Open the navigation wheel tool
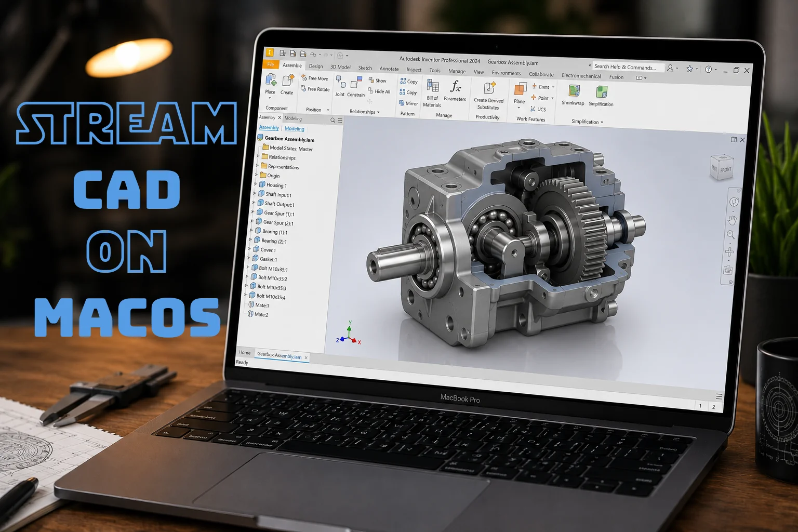 (734, 202)
